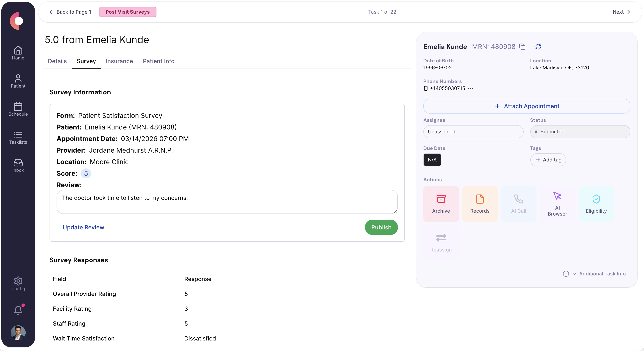Open Records action
The width and height of the screenshot is (644, 351).
[480, 204]
